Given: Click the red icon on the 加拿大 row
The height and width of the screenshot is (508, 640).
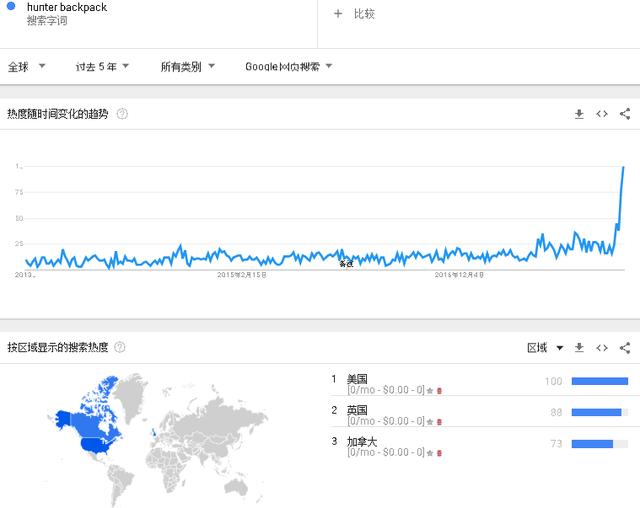Looking at the screenshot, I should click(440, 453).
